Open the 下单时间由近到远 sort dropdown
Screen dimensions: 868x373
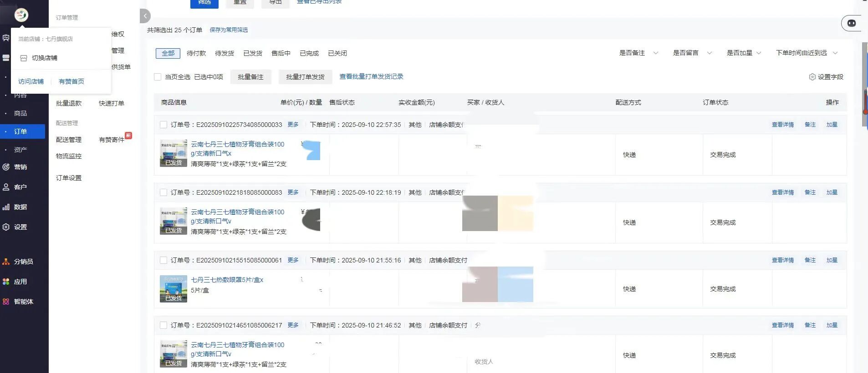point(807,53)
